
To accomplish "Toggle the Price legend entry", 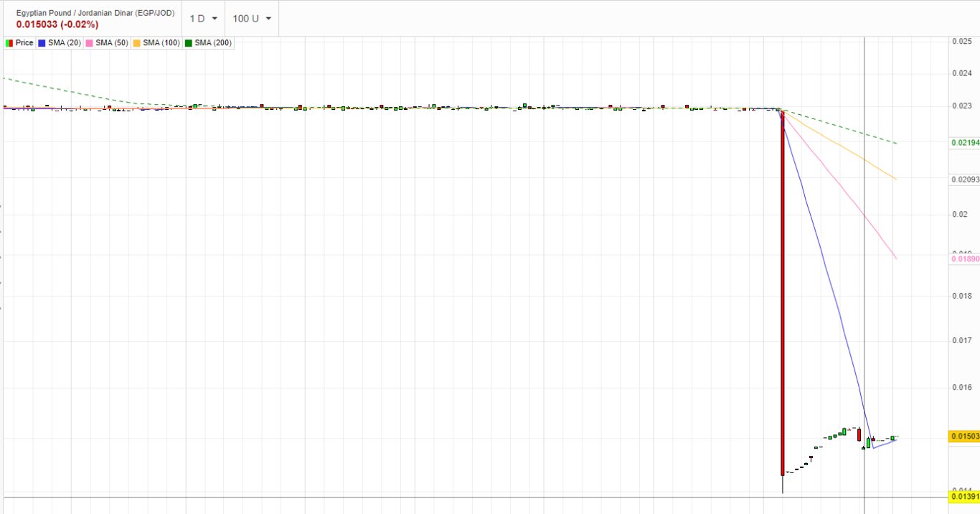I will point(19,43).
